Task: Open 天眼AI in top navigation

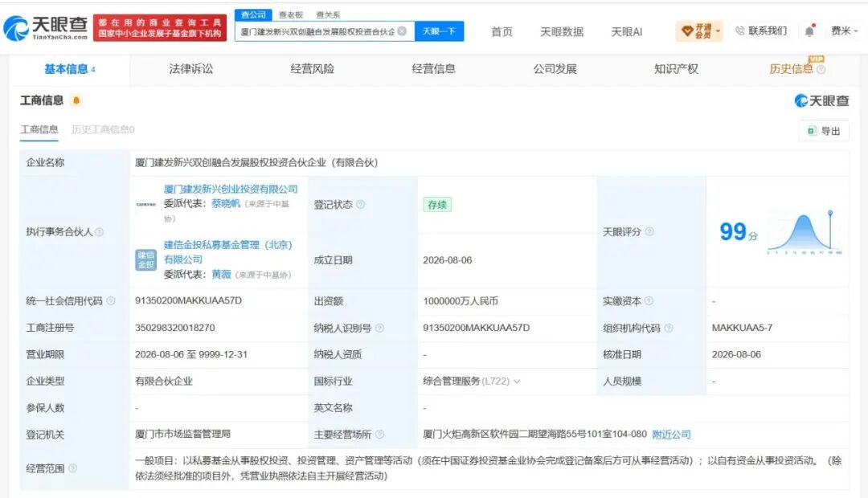Action: pos(627,31)
